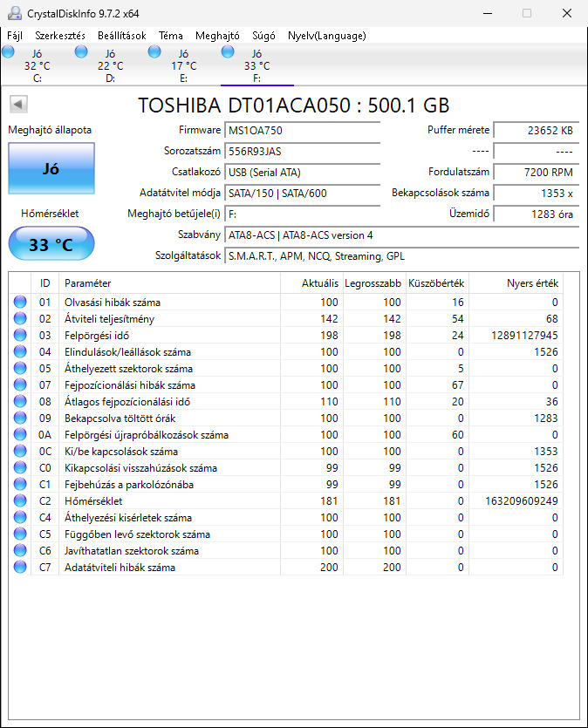Screen dimensions: 588x728
Task: Click the status orb of row C1 Fejbehúzás
Action: pos(20,484)
